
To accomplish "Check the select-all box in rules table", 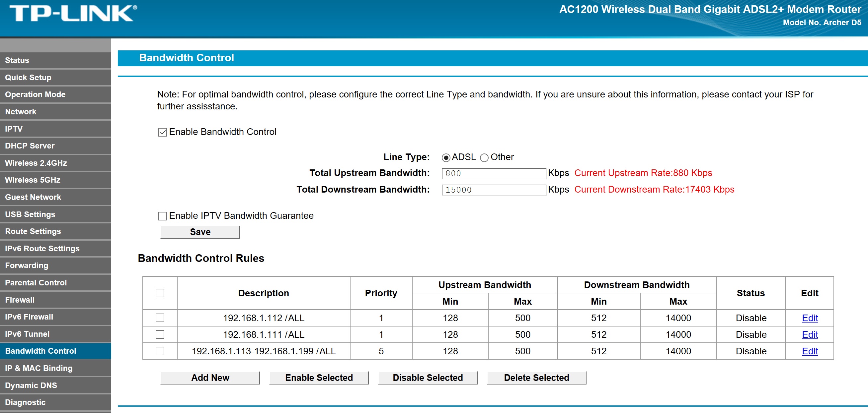I will click(160, 293).
